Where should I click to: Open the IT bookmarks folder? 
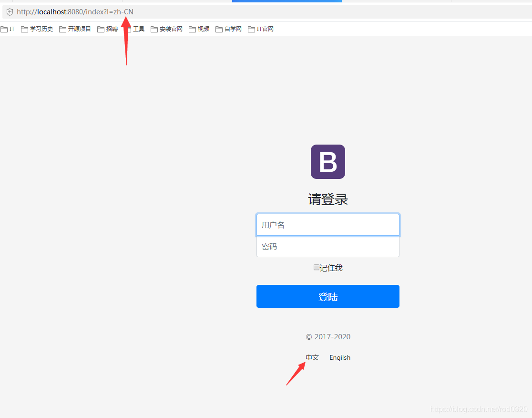click(x=8, y=29)
